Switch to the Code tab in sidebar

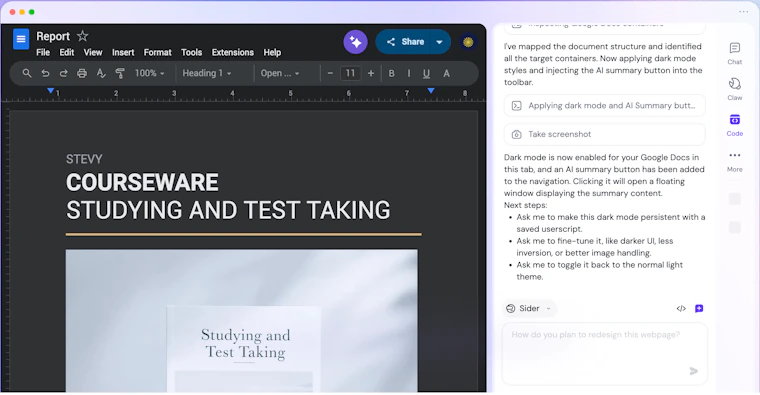tap(735, 125)
